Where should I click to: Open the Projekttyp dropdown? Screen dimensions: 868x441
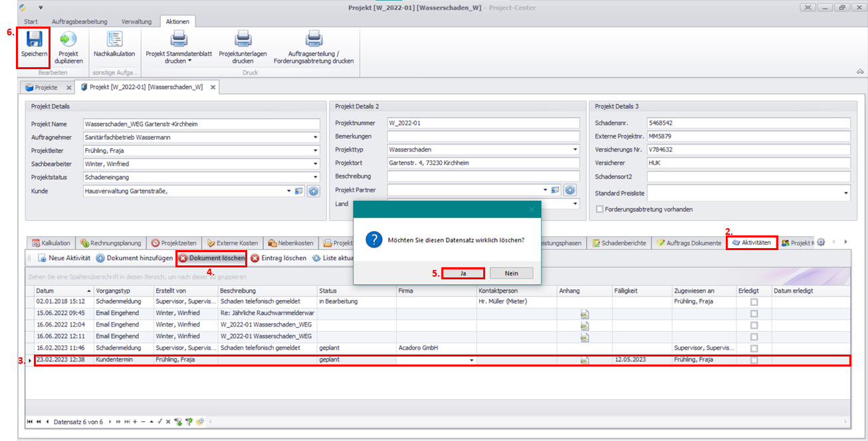coord(575,150)
